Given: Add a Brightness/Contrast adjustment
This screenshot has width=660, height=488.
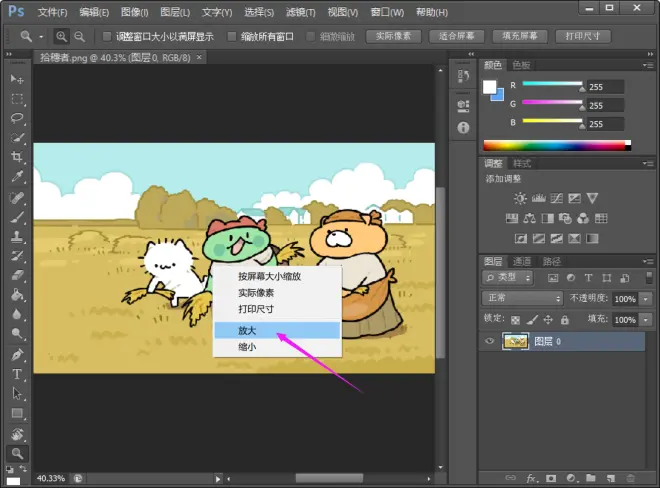Looking at the screenshot, I should coord(520,198).
